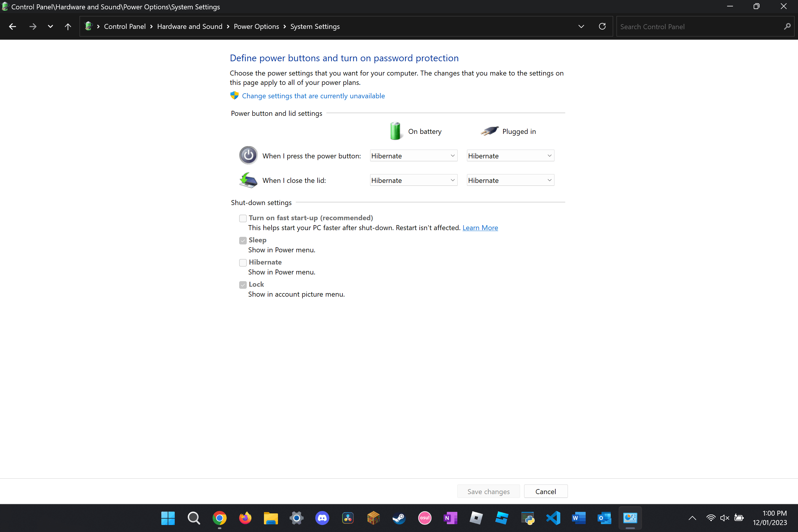
Task: Go up one level with up arrow
Action: coord(68,27)
